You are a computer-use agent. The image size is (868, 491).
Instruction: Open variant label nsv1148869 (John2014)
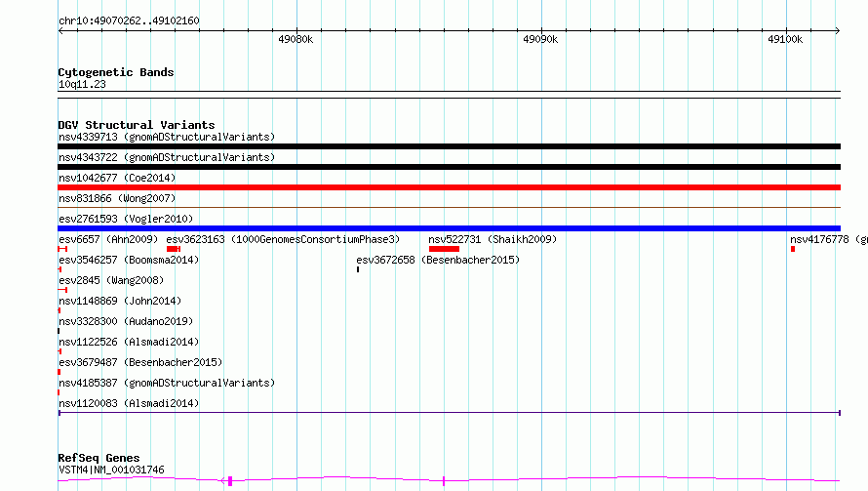click(x=120, y=301)
